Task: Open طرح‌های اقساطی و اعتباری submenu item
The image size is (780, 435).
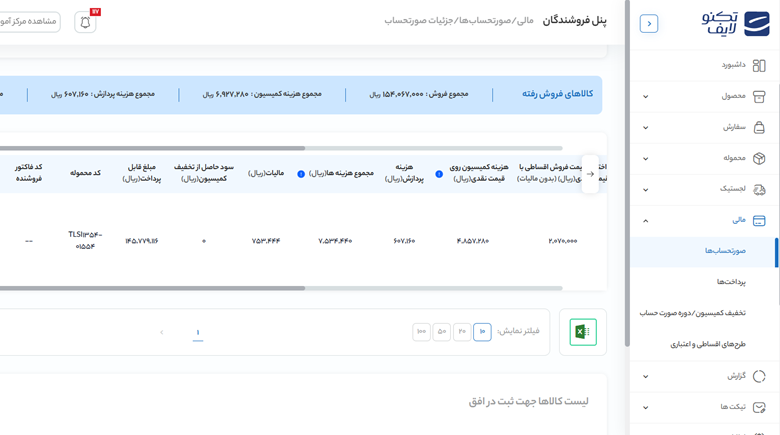Action: [708, 344]
